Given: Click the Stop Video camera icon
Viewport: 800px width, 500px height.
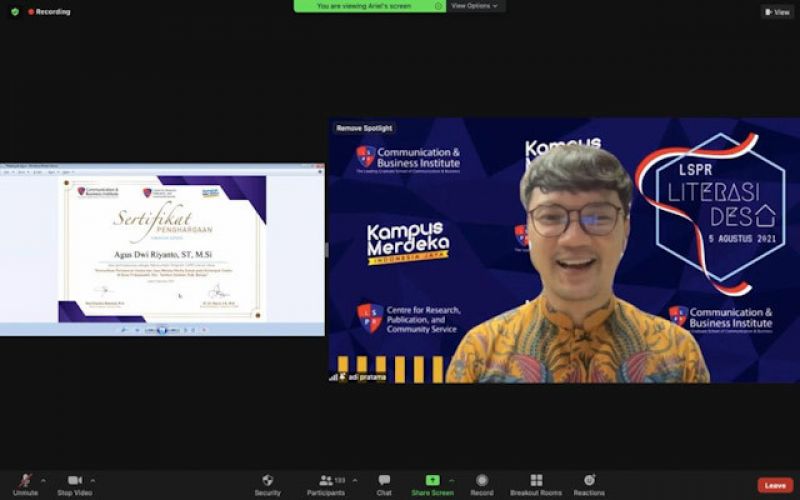Looking at the screenshot, I should point(75,481).
